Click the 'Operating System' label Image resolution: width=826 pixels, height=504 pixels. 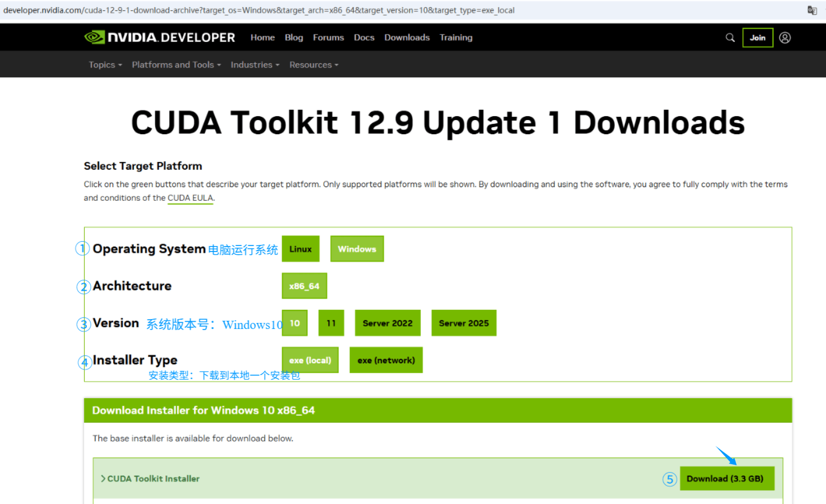point(149,249)
